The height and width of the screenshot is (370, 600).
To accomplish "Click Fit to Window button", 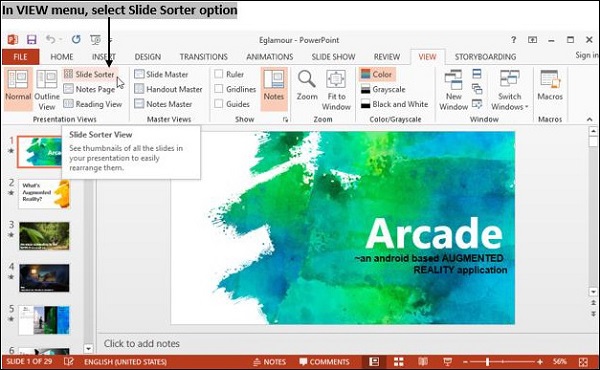I will [x=336, y=90].
